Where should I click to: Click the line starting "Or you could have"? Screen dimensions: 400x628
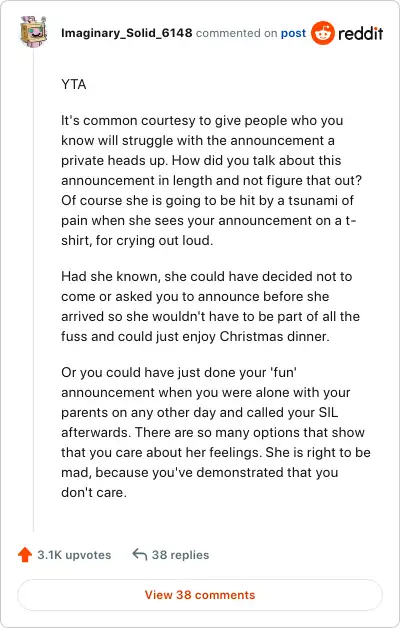click(x=179, y=372)
